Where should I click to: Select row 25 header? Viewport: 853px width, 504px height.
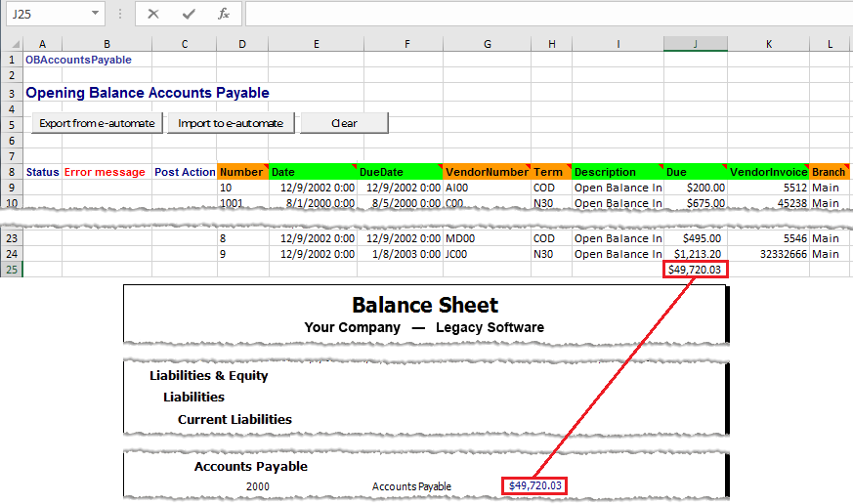click(12, 269)
